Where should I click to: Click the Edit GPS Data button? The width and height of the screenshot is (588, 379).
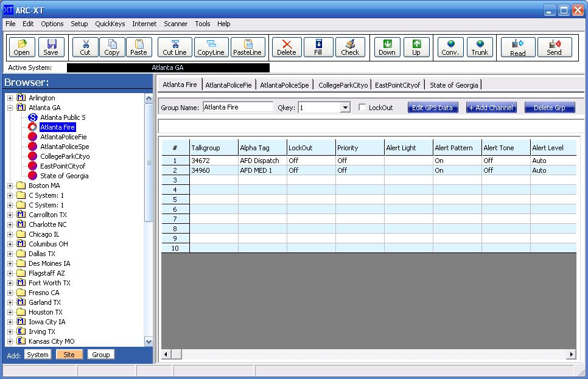coord(432,108)
